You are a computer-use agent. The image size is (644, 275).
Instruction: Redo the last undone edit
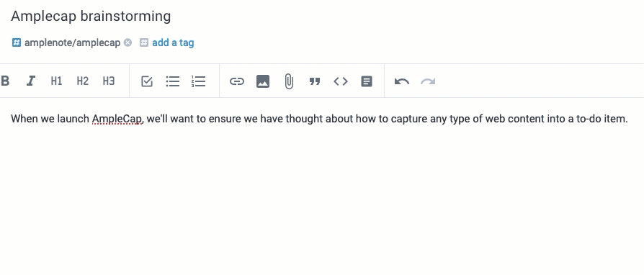click(x=428, y=81)
